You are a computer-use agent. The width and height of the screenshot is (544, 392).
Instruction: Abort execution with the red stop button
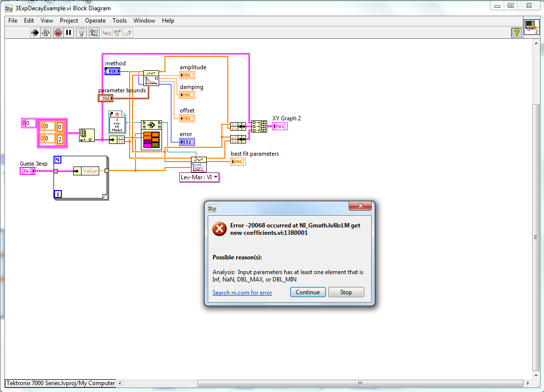click(x=58, y=32)
